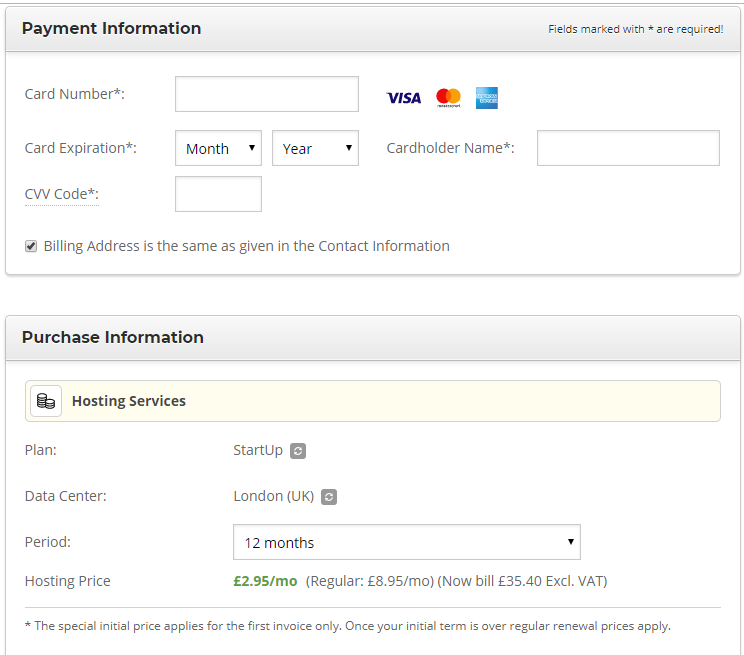
Task: Click the Hosting Services heading text
Action: (x=129, y=401)
